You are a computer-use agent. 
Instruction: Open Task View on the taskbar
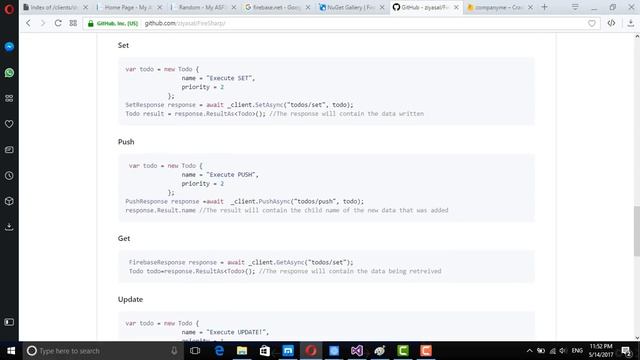[195, 351]
